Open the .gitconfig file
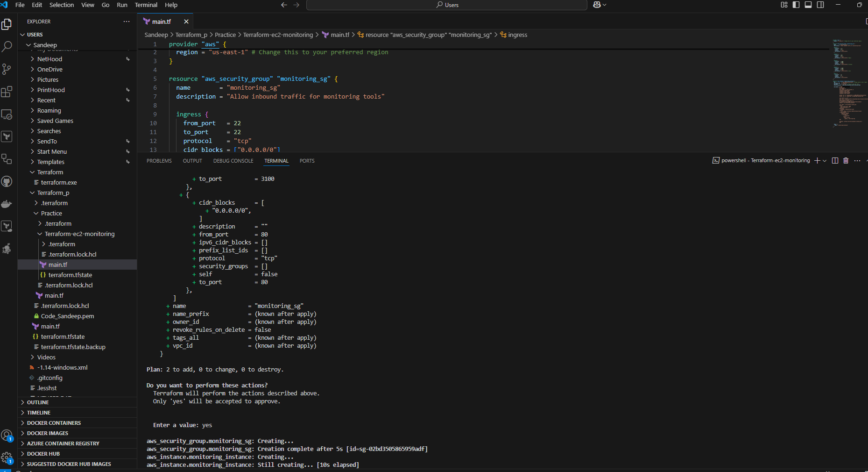Viewport: 868px width, 472px height. pos(78,378)
